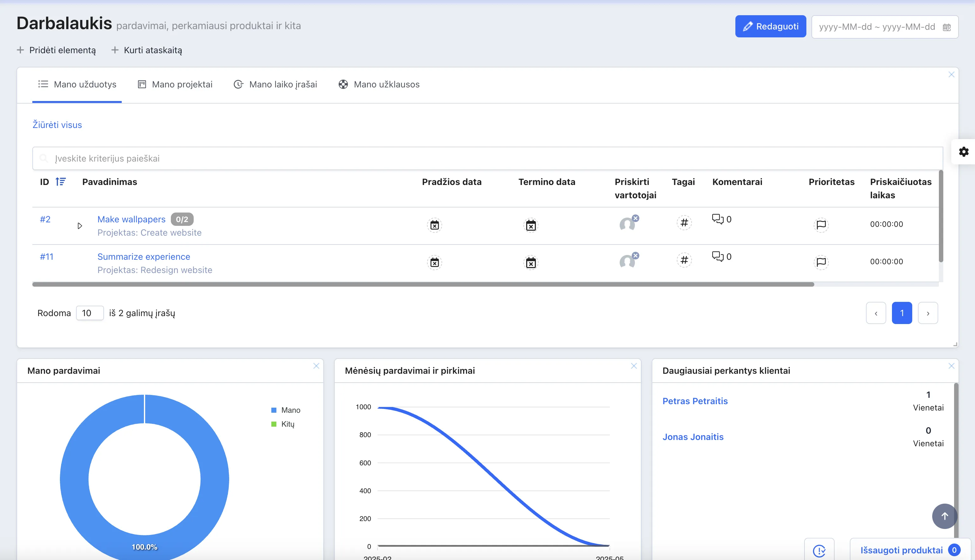Toggle Mano legend blue swatch

[274, 410]
